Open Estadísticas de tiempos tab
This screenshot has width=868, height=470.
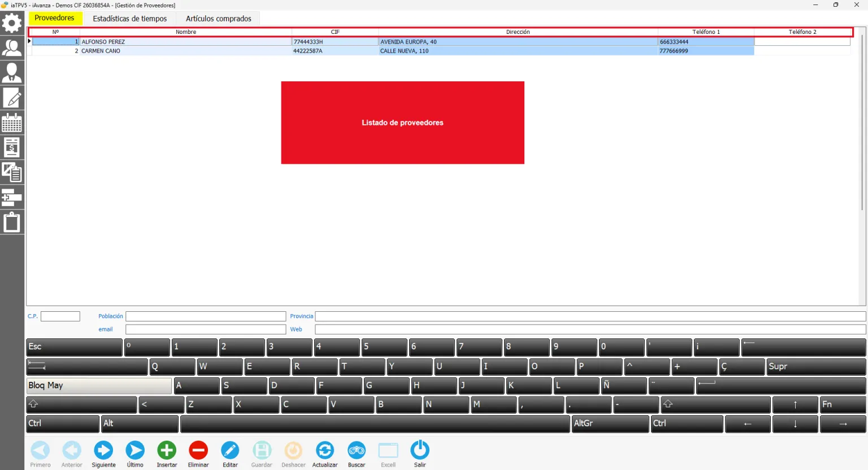(x=130, y=19)
